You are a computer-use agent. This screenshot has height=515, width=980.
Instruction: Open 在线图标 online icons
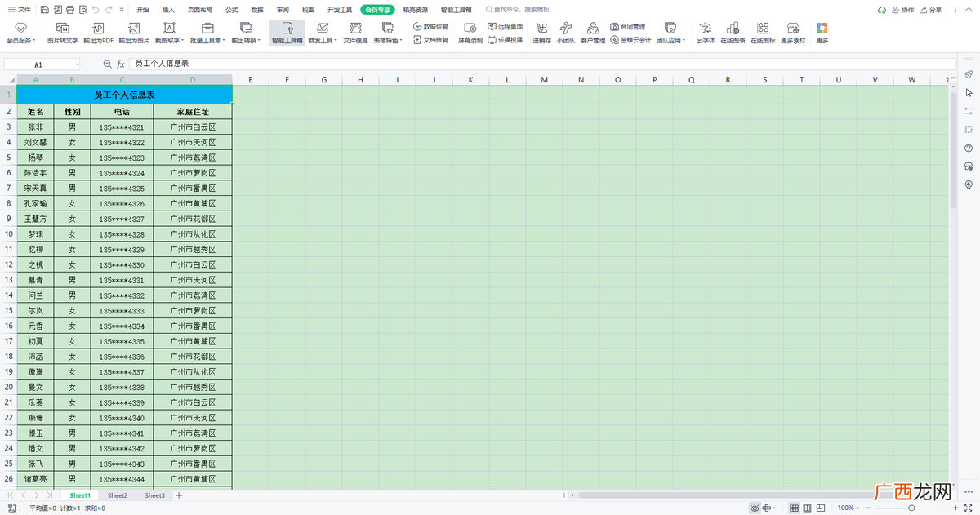click(x=763, y=33)
